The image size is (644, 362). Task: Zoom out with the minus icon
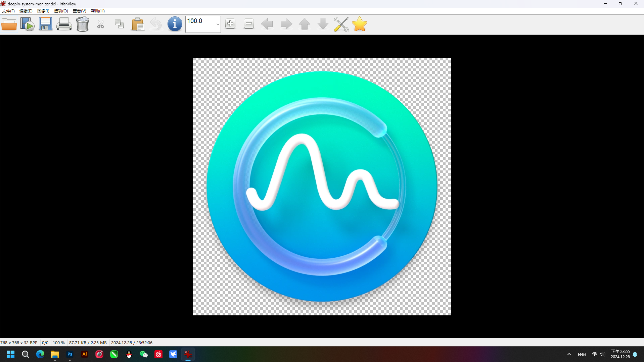[249, 24]
